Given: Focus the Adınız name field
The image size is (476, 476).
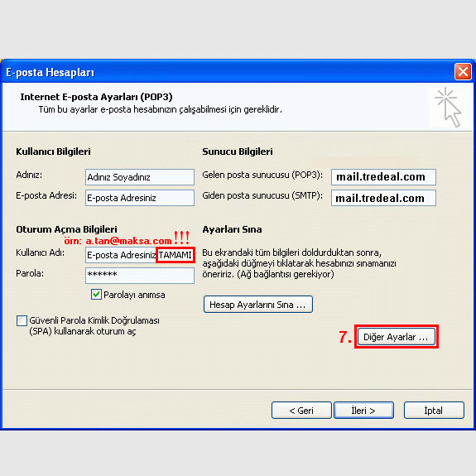Looking at the screenshot, I should pyautogui.click(x=140, y=177).
